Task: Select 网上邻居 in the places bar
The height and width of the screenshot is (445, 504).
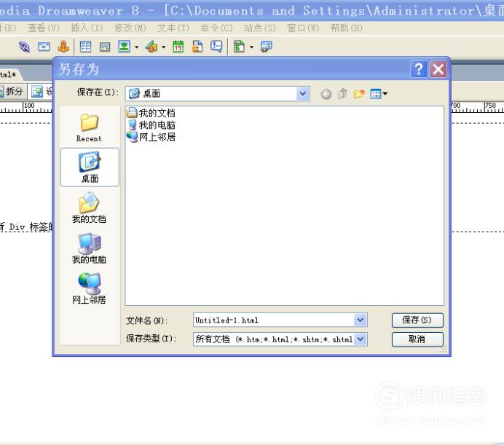Action: pyautogui.click(x=89, y=288)
